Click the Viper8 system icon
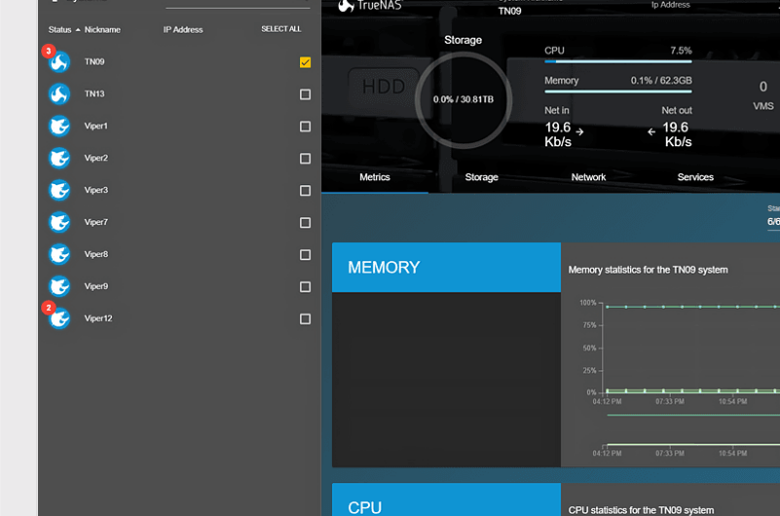This screenshot has width=780, height=516. click(x=59, y=254)
